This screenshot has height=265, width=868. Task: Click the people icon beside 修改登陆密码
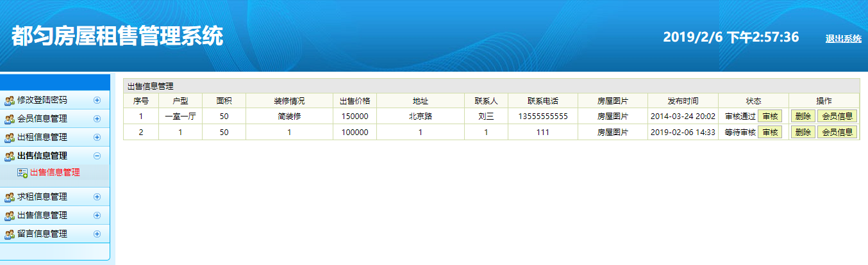click(x=10, y=100)
